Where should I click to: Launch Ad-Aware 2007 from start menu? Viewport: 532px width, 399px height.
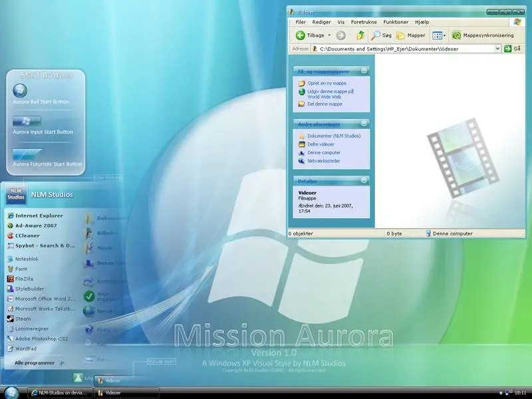coord(32,225)
